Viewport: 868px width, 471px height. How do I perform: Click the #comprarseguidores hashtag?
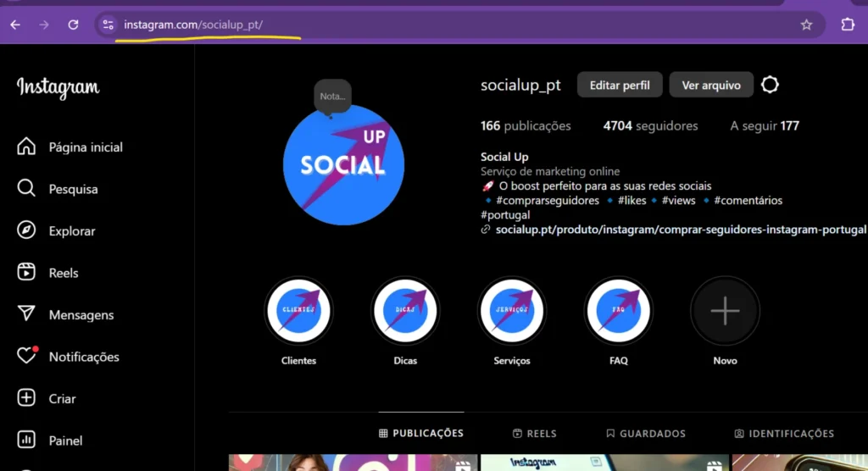click(x=548, y=201)
